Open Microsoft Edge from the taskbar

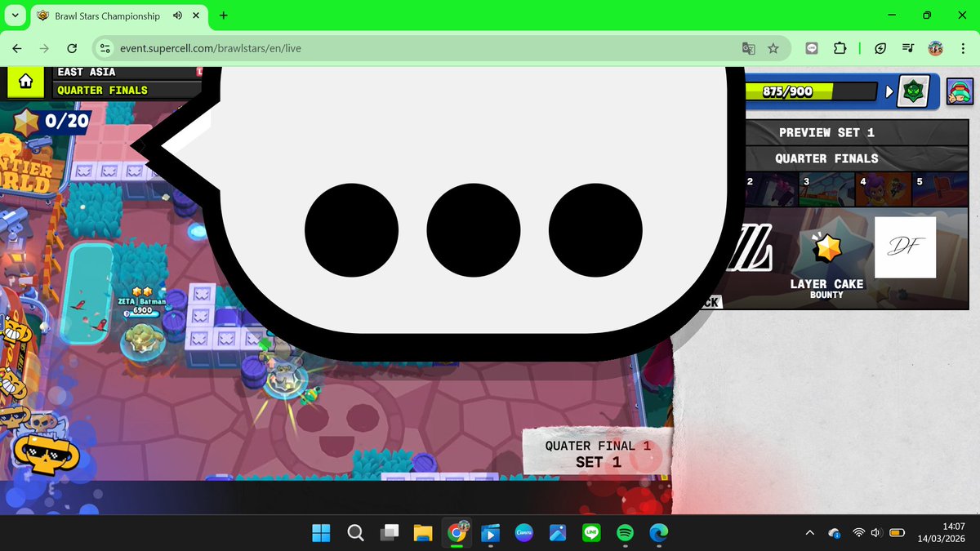click(x=658, y=533)
